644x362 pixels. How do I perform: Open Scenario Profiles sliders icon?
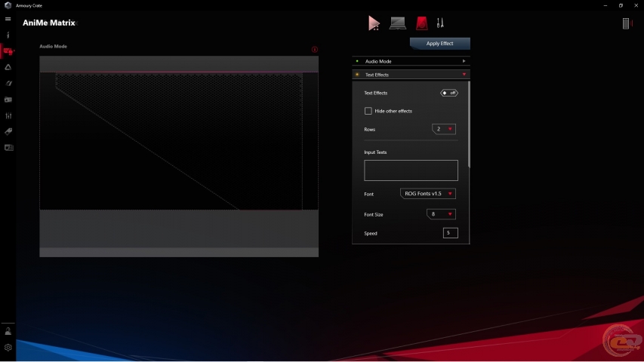8,115
